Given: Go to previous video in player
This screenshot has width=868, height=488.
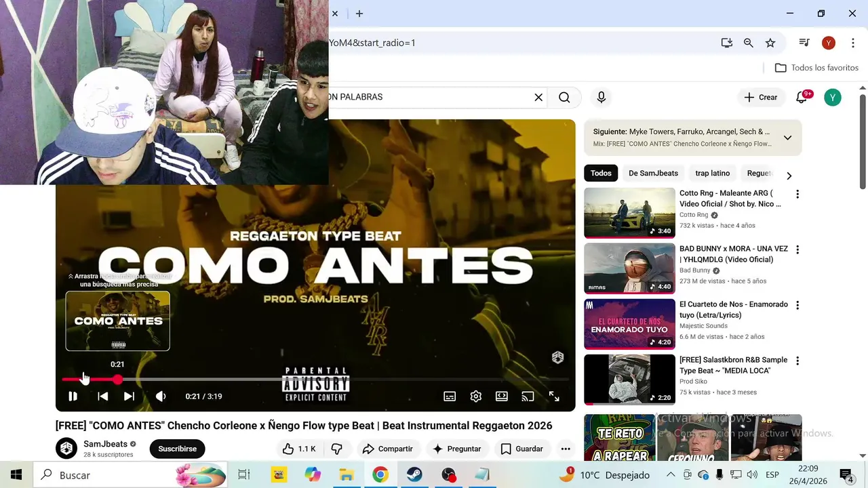Looking at the screenshot, I should pyautogui.click(x=102, y=396).
